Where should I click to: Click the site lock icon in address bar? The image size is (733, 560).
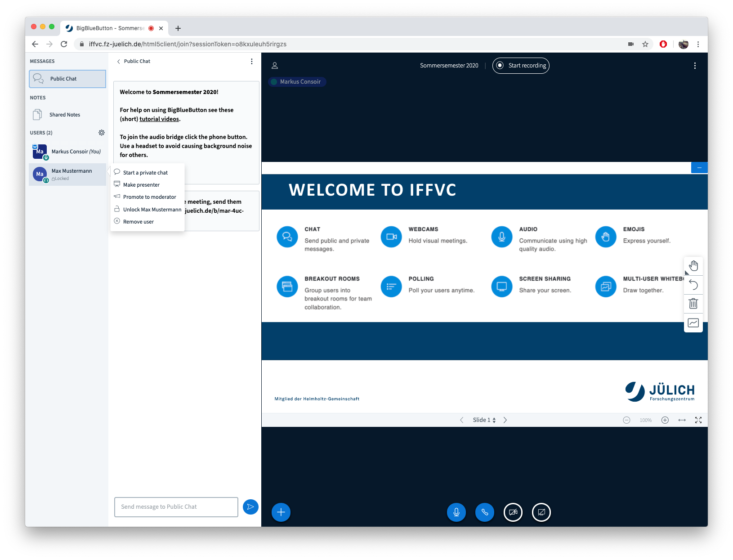tap(81, 44)
